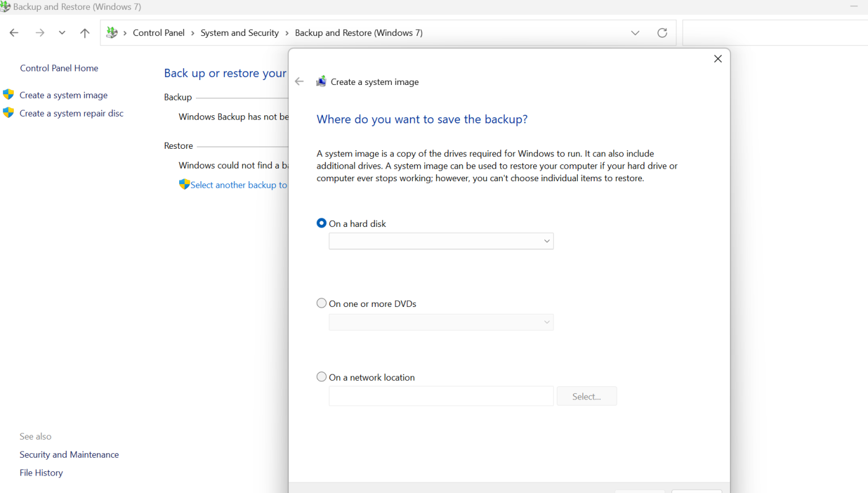Click the back arrow in the wizard dialog

(299, 81)
